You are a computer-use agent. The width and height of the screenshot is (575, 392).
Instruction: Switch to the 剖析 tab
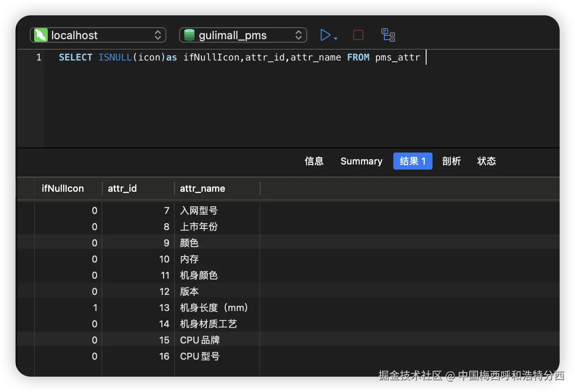[x=451, y=161]
